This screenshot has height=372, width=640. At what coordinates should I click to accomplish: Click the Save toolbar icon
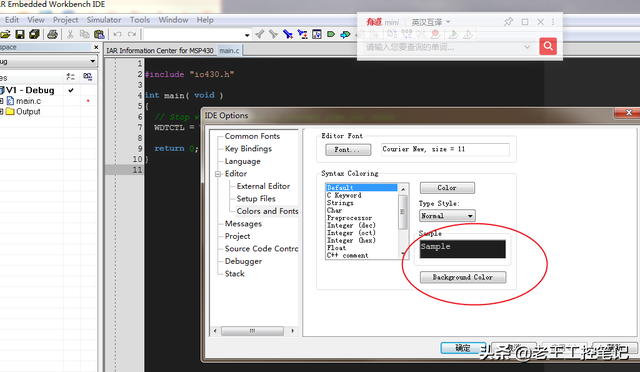point(20,34)
